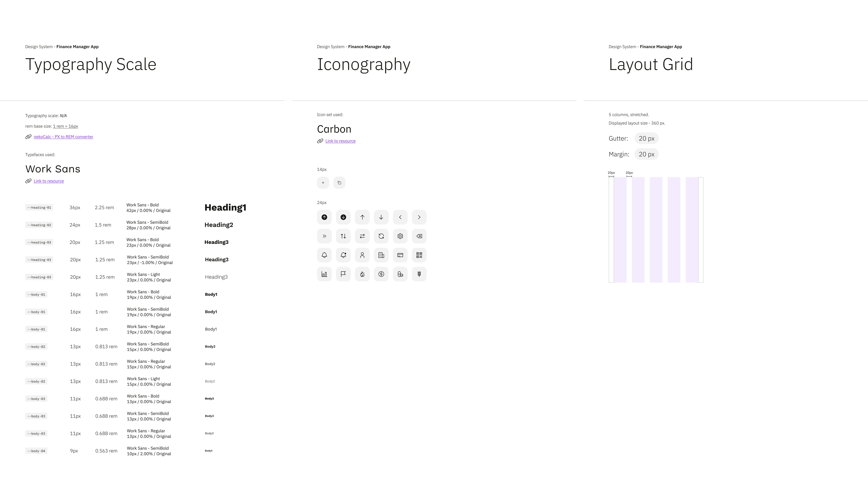This screenshot has height=488, width=868.
Task: Select the filled circle arrow-up icon
Action: point(324,217)
